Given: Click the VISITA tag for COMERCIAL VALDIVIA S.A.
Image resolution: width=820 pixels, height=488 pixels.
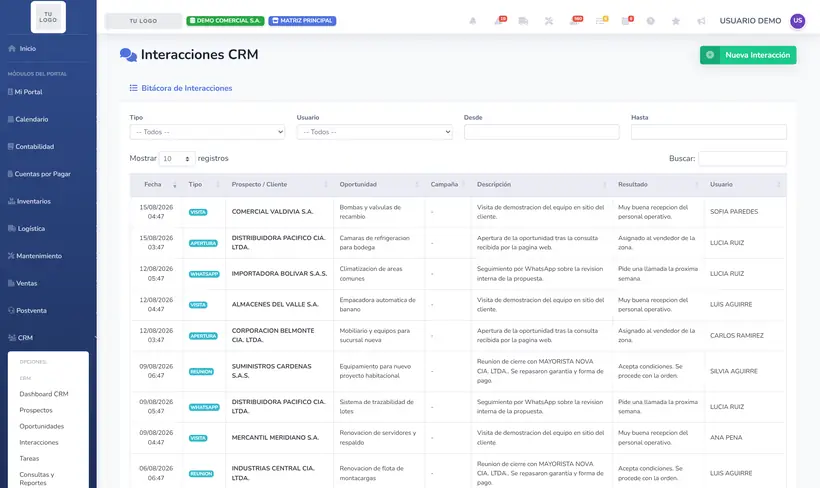Looking at the screenshot, I should point(198,212).
